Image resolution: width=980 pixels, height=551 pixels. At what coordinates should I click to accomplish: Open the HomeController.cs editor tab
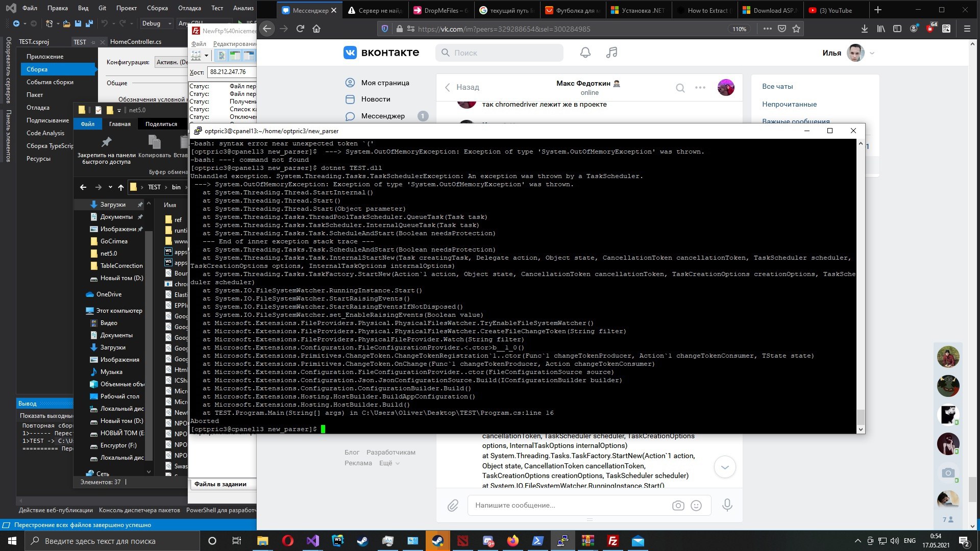point(136,42)
